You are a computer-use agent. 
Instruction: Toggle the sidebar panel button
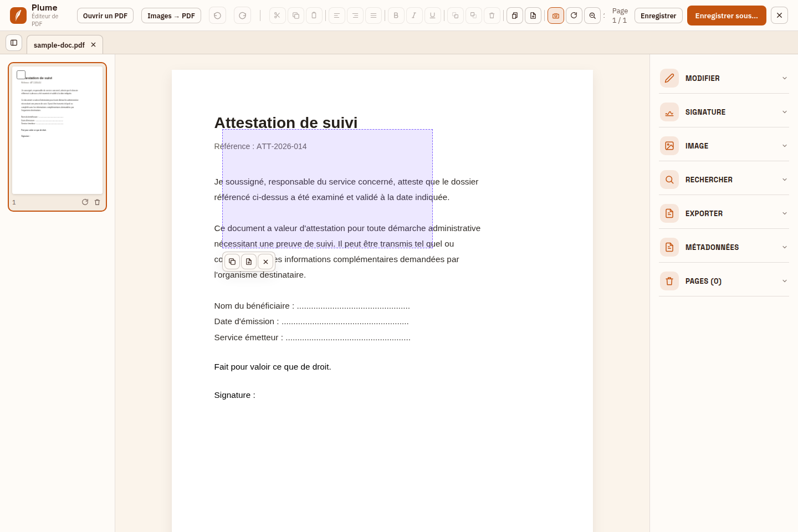point(14,43)
